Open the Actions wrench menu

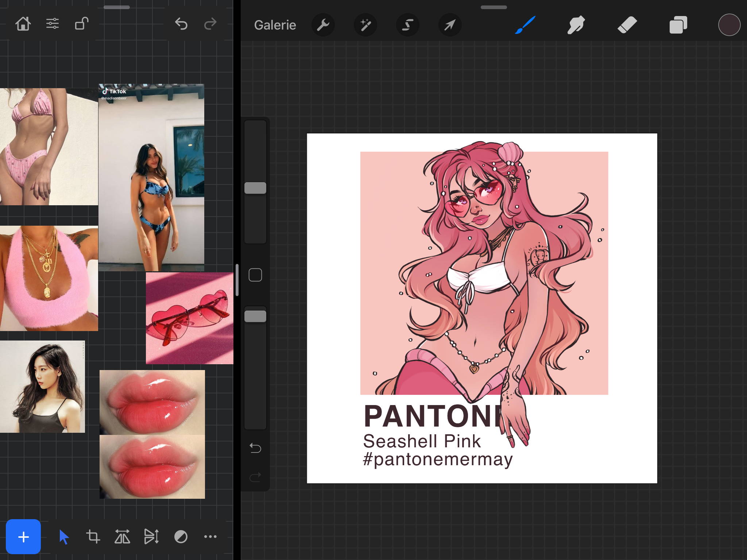[x=323, y=25]
